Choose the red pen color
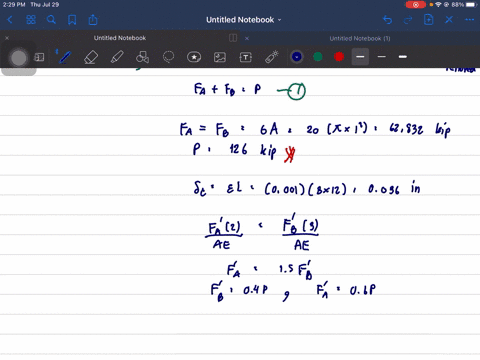 point(339,57)
